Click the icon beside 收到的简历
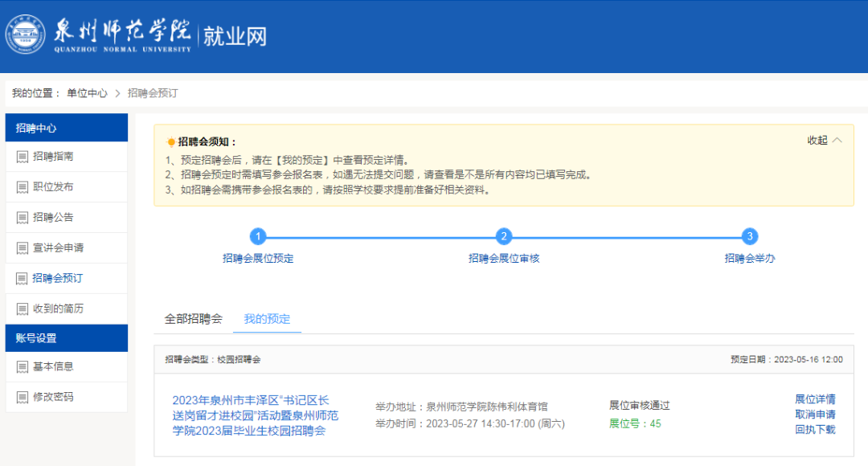Screen dimensions: 868x466 tap(23, 309)
